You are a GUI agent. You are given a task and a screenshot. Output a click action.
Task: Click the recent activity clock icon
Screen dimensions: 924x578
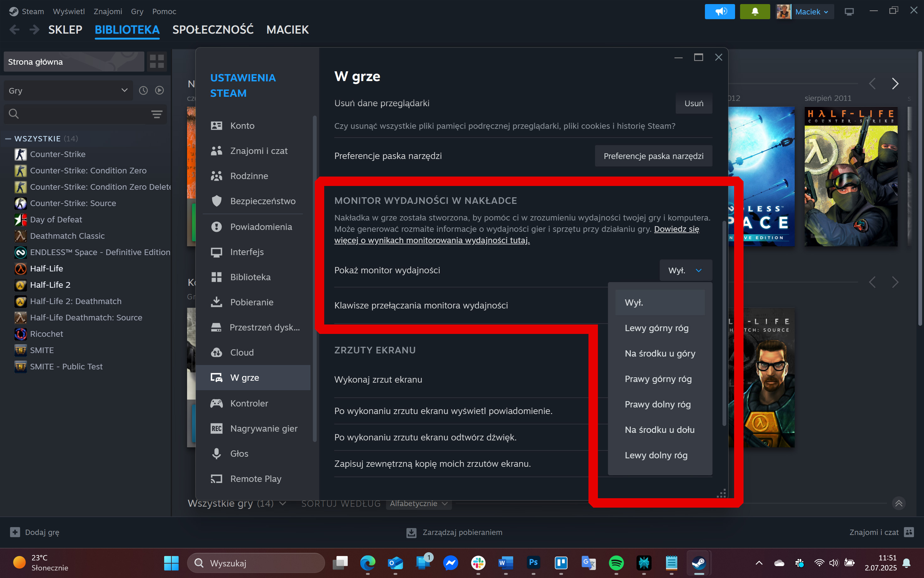tap(143, 90)
